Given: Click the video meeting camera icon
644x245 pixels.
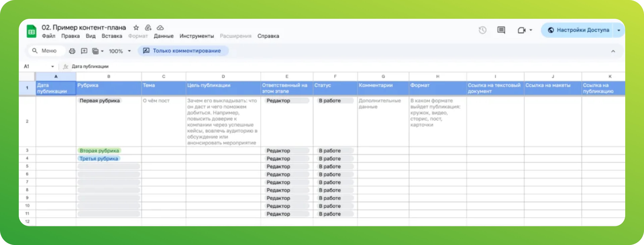Looking at the screenshot, I should click(522, 30).
